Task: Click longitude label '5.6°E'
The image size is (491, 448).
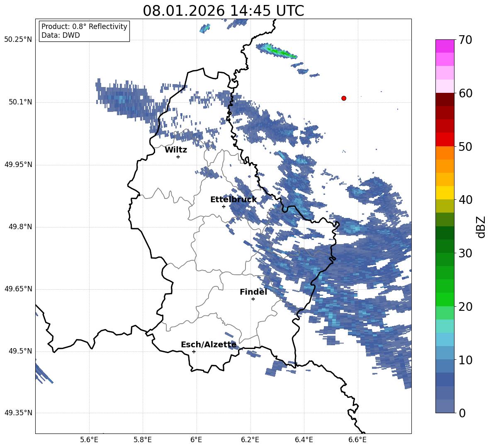Action: tap(89, 440)
